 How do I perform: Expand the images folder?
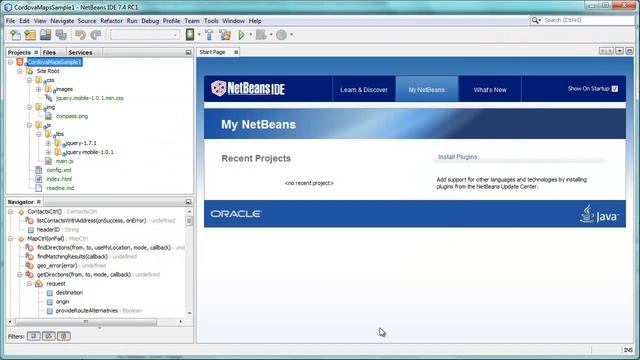tap(39, 89)
